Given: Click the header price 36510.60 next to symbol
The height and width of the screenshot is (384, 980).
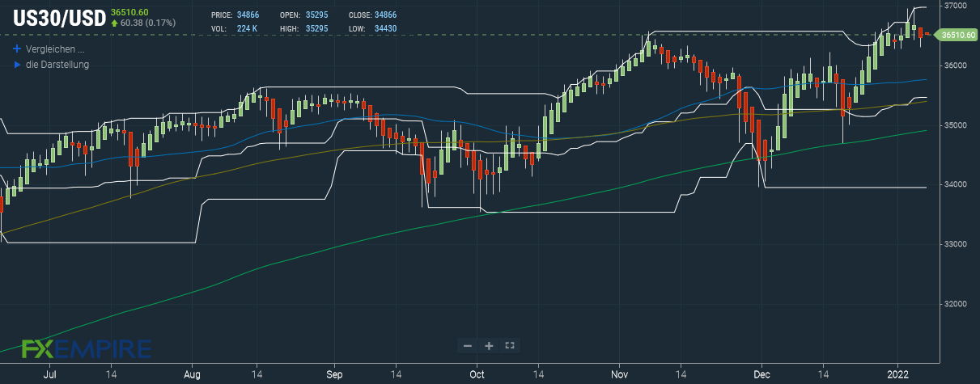Looking at the screenshot, I should tap(130, 11).
